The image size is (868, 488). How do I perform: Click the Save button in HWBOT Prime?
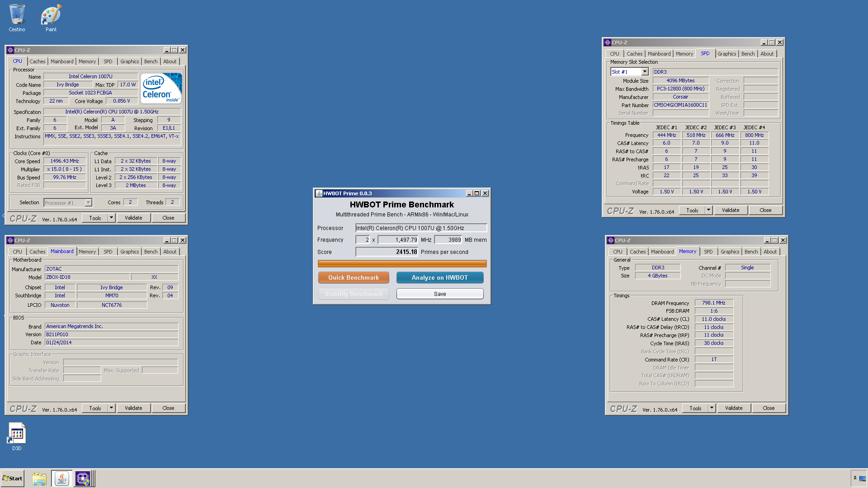pyautogui.click(x=440, y=294)
